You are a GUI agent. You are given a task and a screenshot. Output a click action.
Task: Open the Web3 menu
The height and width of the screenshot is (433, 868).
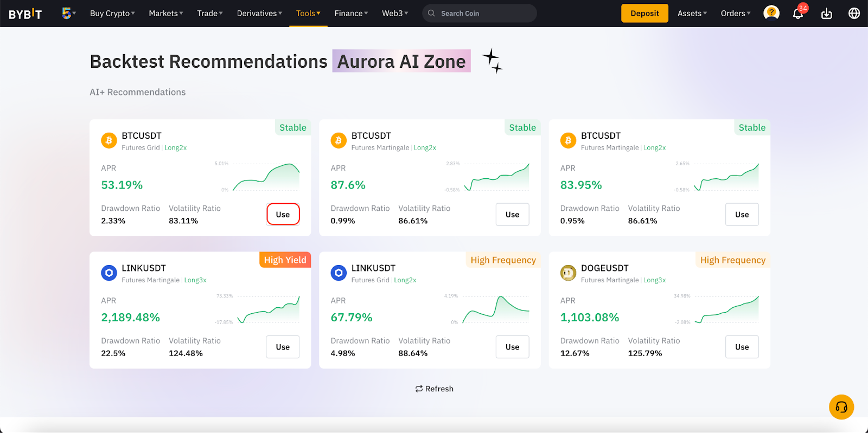pyautogui.click(x=395, y=14)
